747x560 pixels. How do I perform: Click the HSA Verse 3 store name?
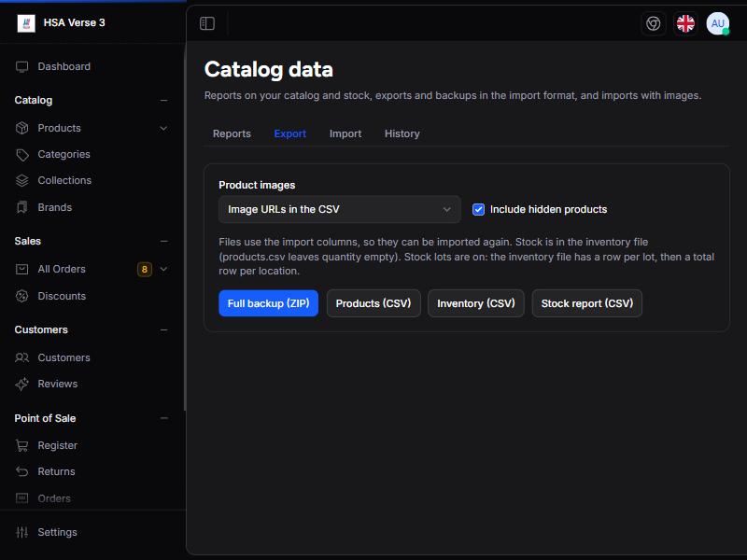75,22
